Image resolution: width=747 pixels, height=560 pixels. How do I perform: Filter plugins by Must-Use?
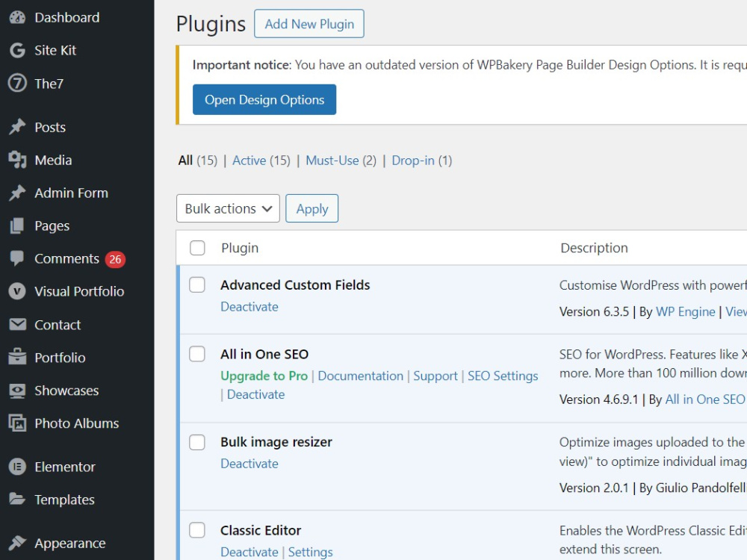point(332,161)
